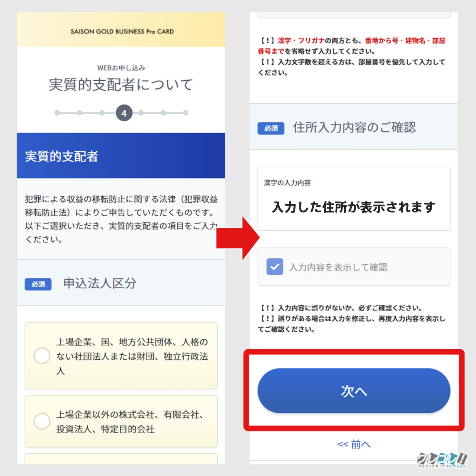The width and height of the screenshot is (476, 476).
Task: Click the third progress step dot
Action: coord(102,113)
